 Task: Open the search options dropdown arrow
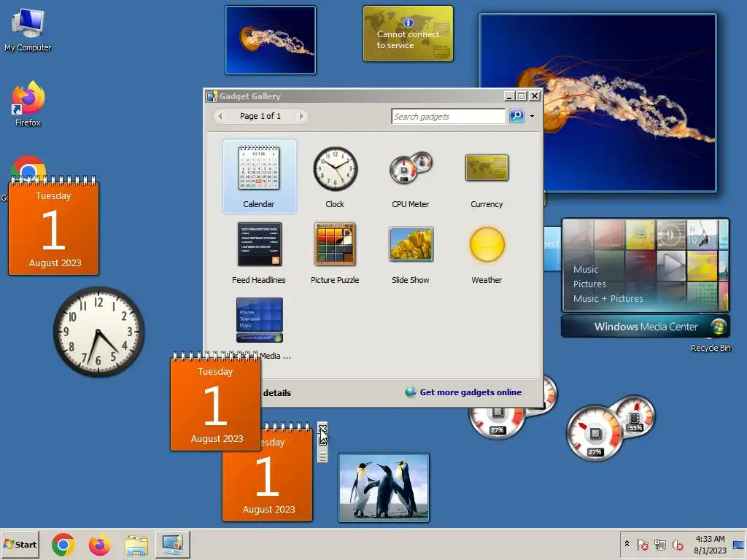532,116
